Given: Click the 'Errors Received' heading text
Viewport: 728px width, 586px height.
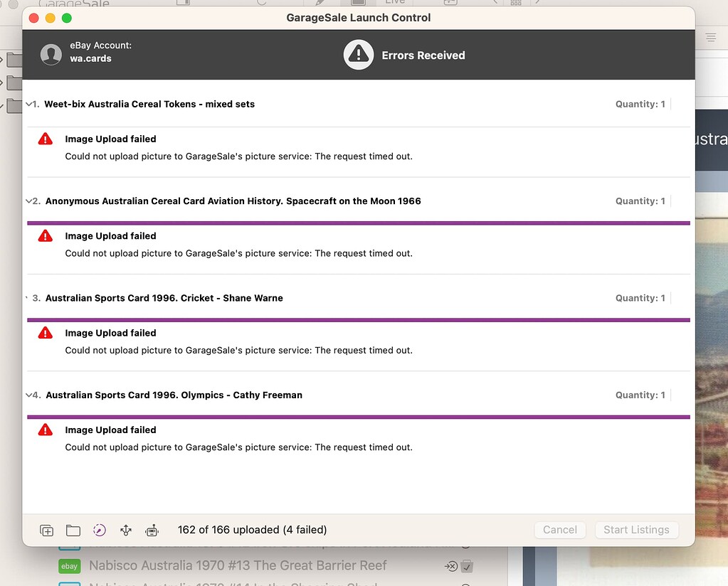Looking at the screenshot, I should (423, 55).
